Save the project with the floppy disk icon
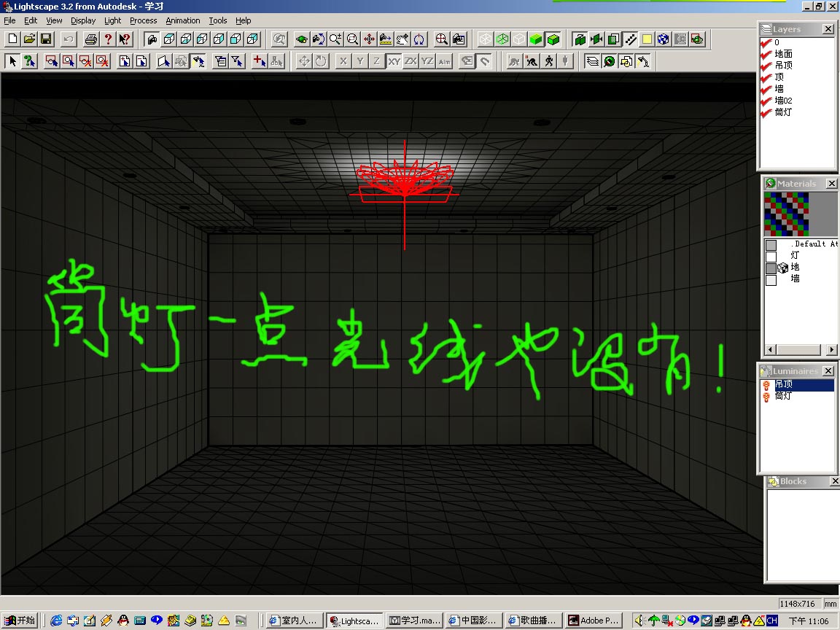840x630 pixels. (46, 39)
